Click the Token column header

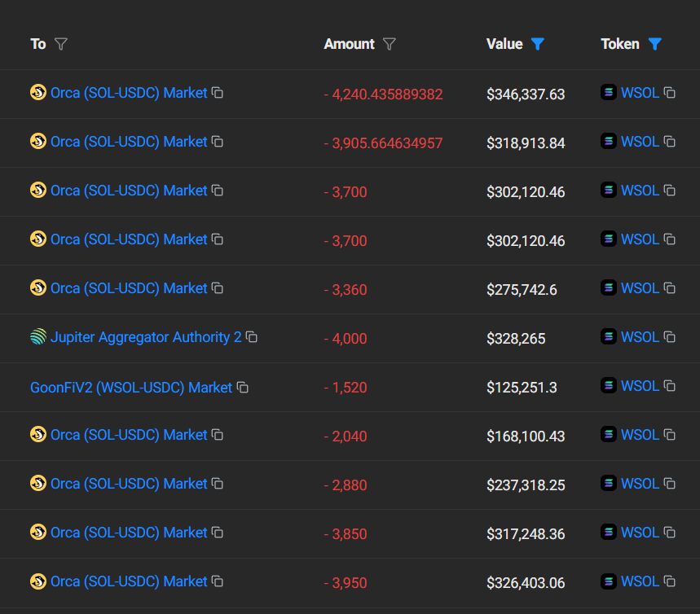coord(620,44)
